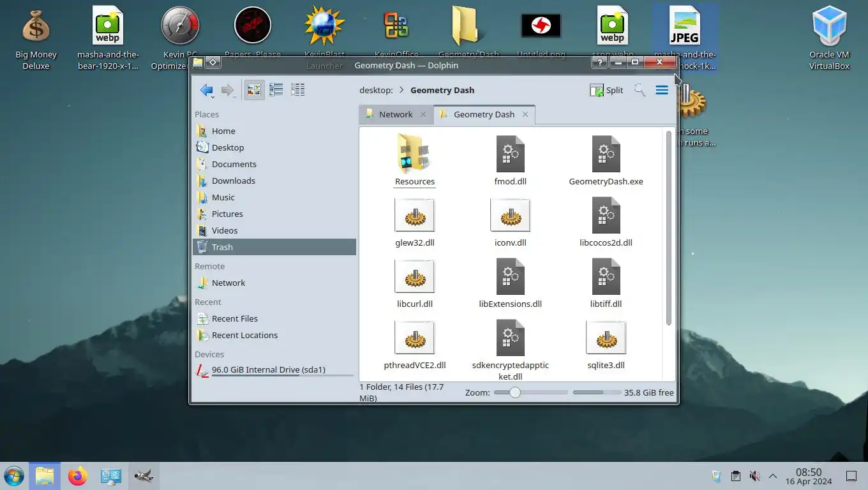Close the Network tab
This screenshot has height=490, width=868.
pos(423,114)
